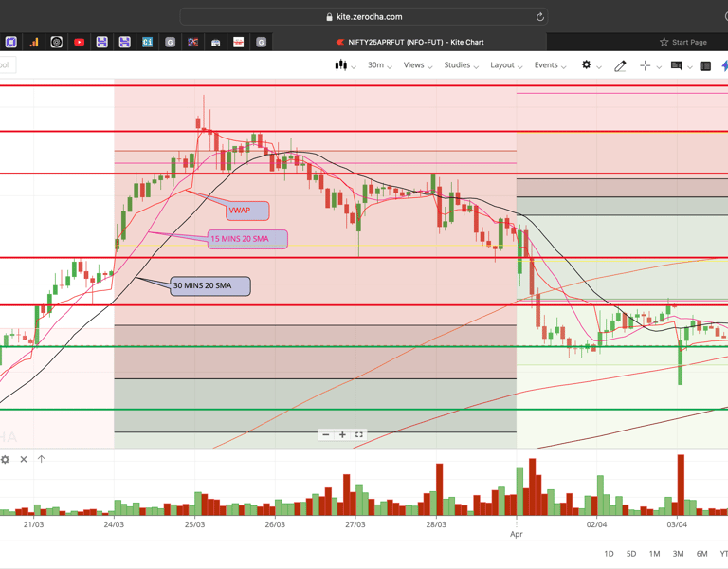Viewport: 728px width, 569px height.
Task: Expand the chart settings gear chevron
Action: [x=599, y=67]
